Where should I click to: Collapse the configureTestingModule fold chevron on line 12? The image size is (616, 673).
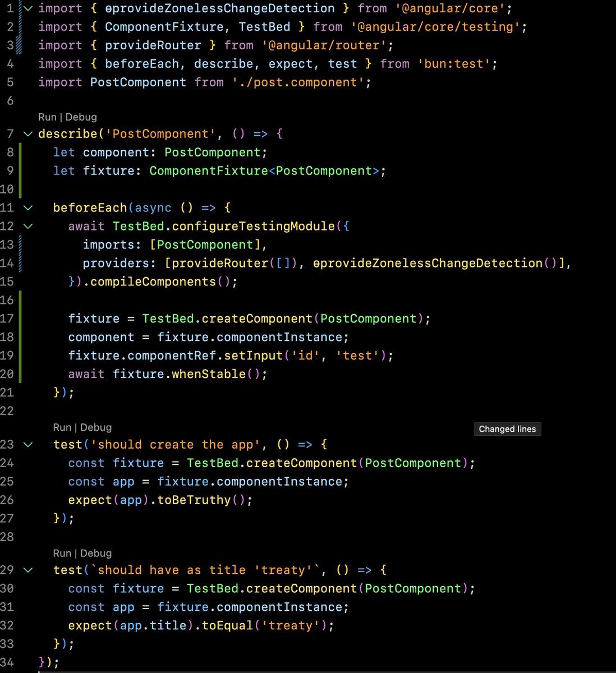click(27, 227)
